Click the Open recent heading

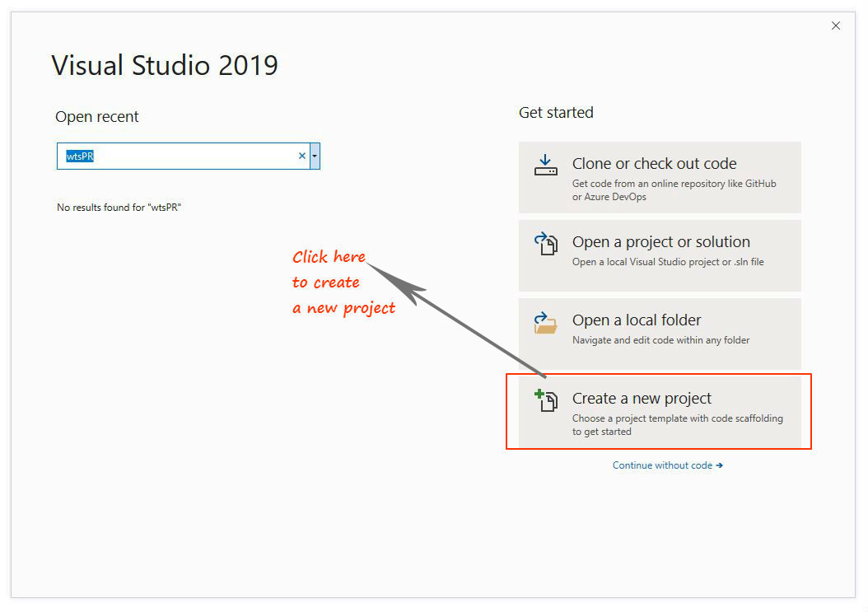(97, 117)
